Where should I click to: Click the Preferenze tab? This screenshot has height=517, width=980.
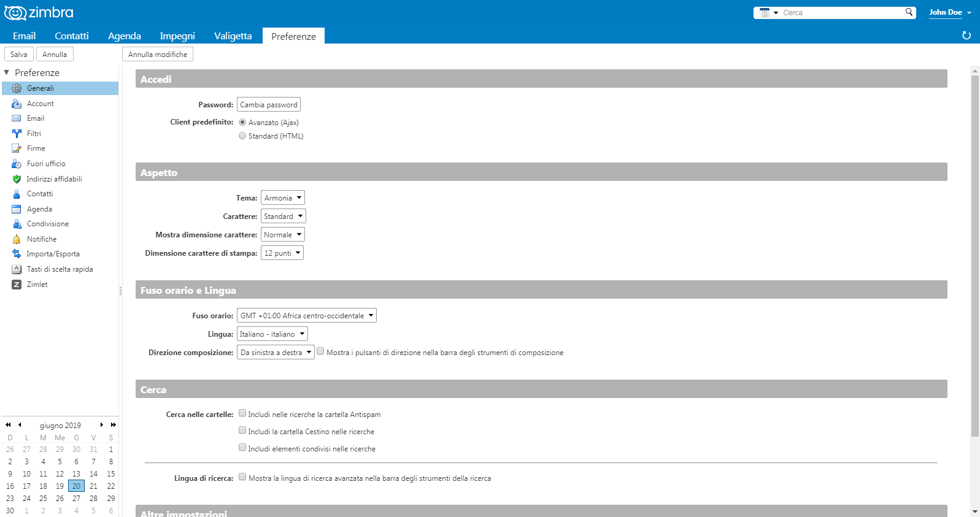click(293, 36)
